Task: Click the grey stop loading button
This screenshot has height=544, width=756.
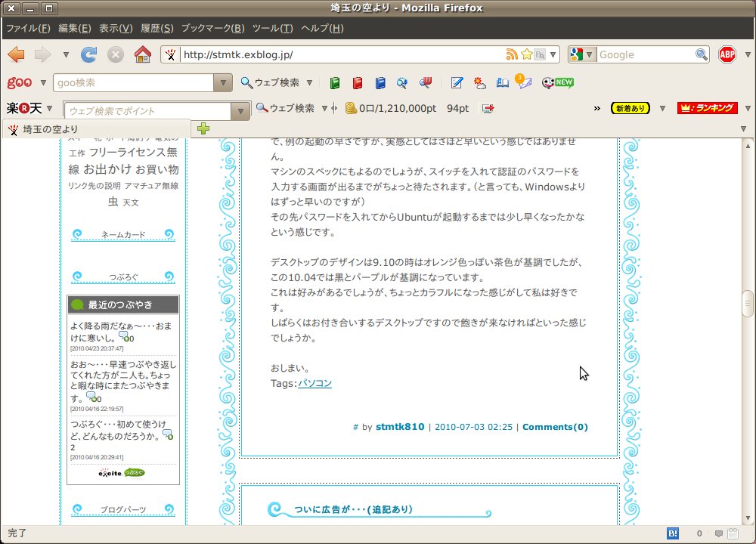Action: tap(115, 55)
